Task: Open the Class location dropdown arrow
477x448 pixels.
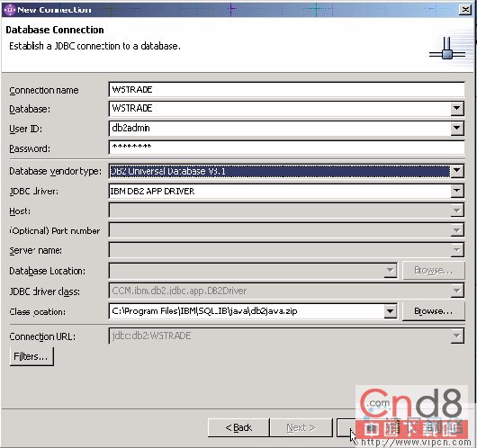Action: pos(390,311)
